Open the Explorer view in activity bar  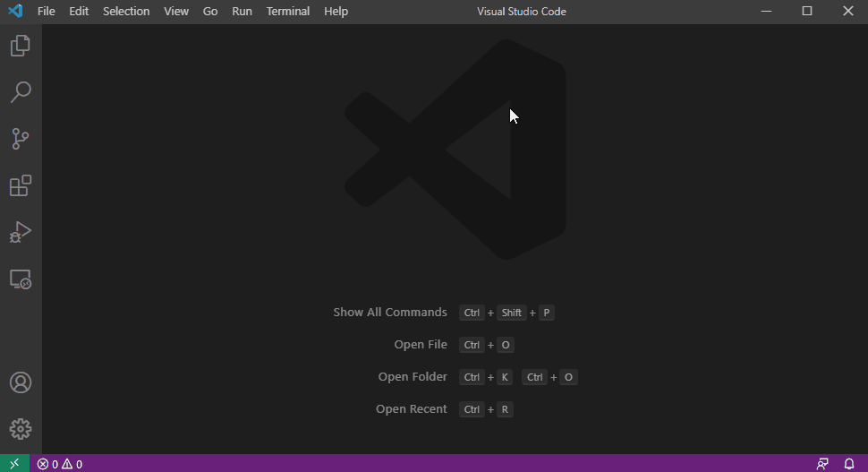tap(21, 46)
